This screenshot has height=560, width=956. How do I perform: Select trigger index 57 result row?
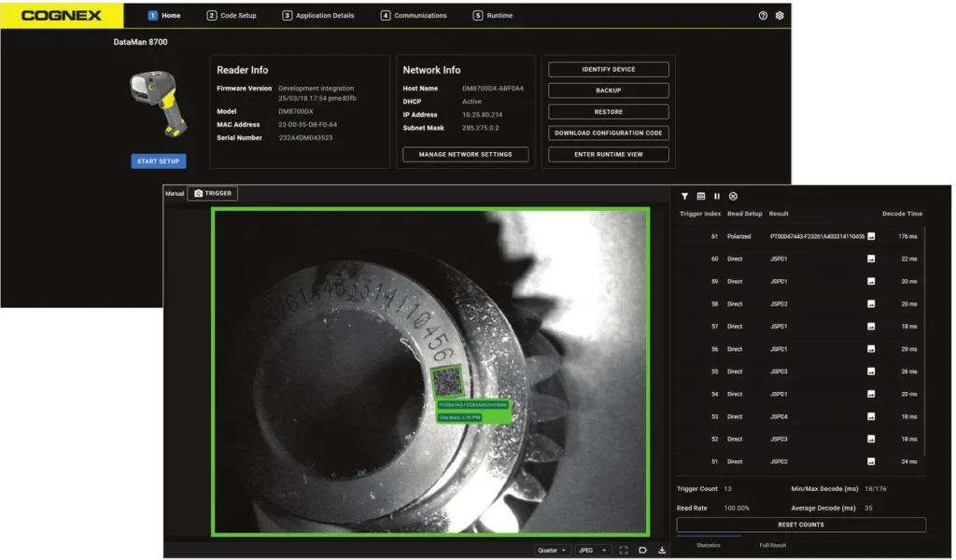tap(800, 327)
